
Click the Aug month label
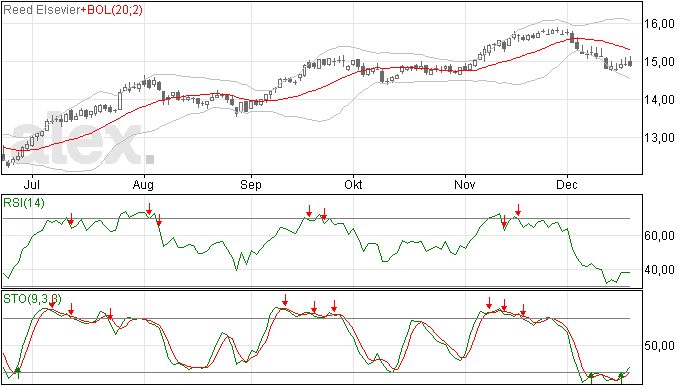(143, 184)
